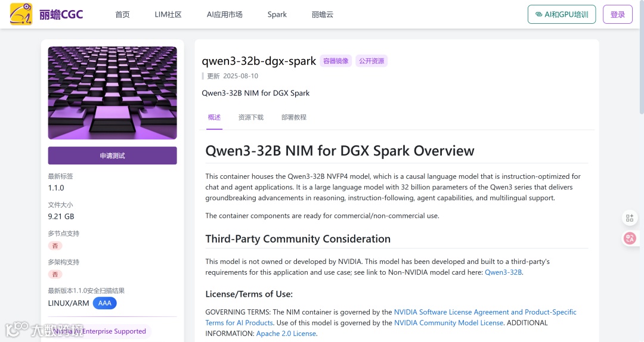Image resolution: width=644 pixels, height=342 pixels.
Task: Click the Nvidia AI Enterprise Supported badge
Action: [100, 331]
